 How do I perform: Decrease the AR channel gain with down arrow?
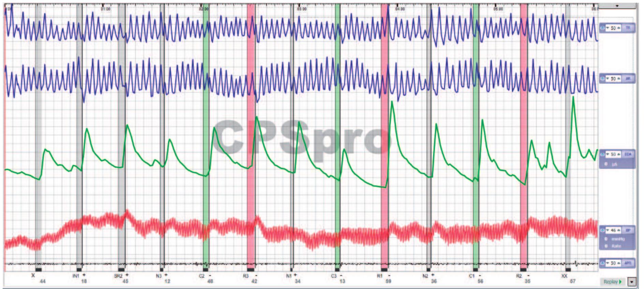point(608,79)
